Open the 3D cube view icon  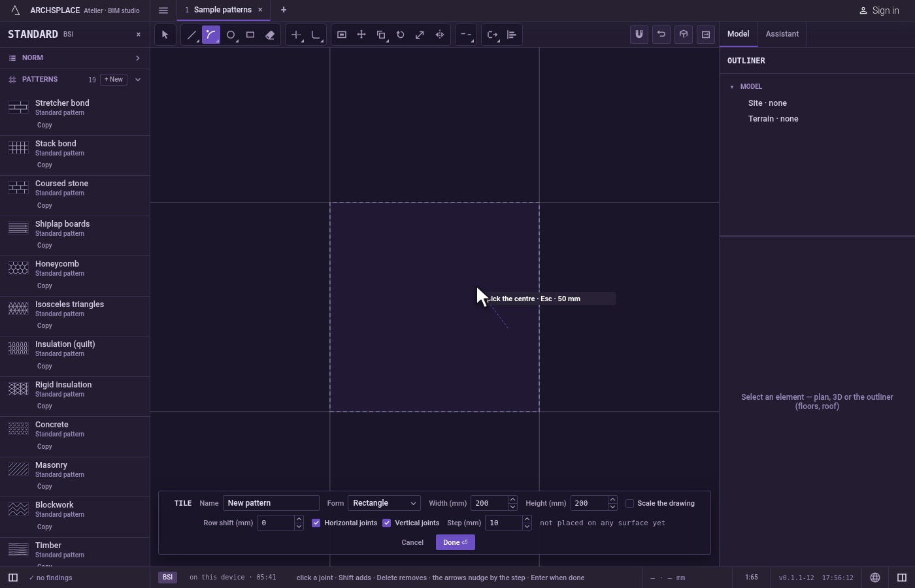[x=684, y=35]
